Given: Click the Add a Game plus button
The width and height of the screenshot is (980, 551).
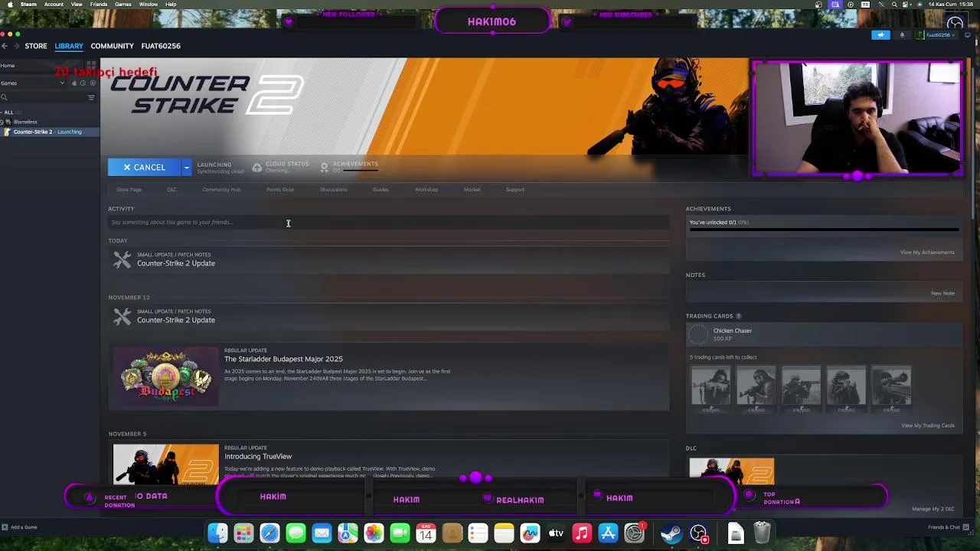Looking at the screenshot, I should tap(5, 527).
